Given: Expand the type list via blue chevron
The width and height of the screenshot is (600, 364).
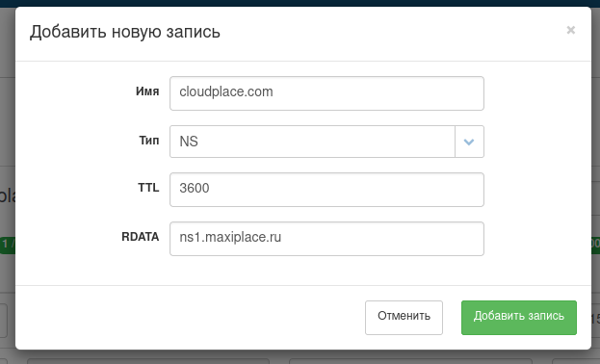Looking at the screenshot, I should click(x=469, y=142).
